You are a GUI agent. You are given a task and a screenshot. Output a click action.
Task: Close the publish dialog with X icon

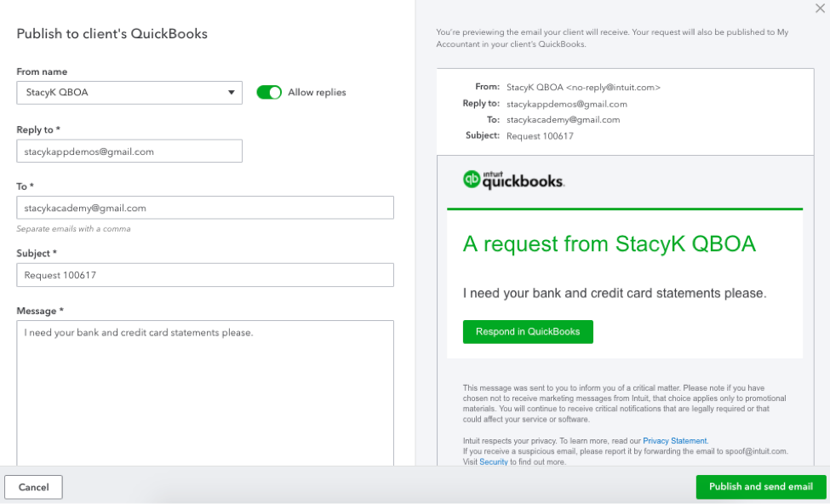click(x=820, y=9)
